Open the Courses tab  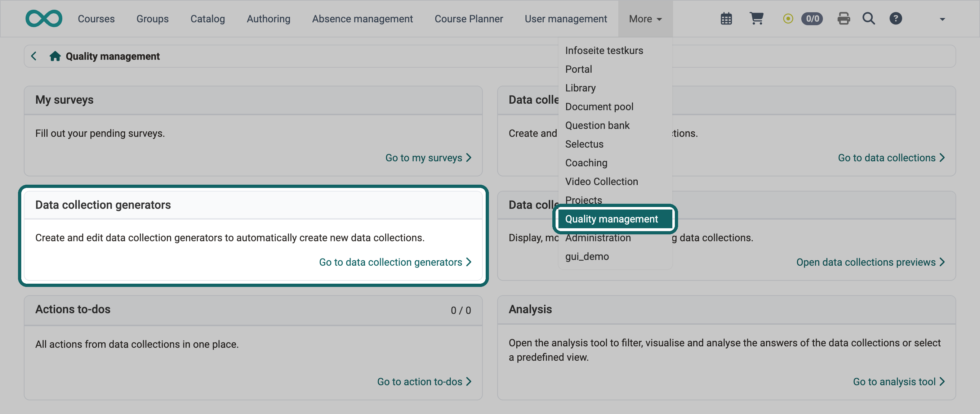coord(96,19)
